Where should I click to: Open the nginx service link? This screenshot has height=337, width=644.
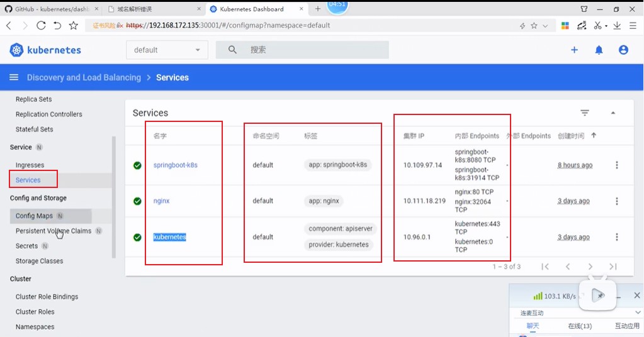[161, 201]
